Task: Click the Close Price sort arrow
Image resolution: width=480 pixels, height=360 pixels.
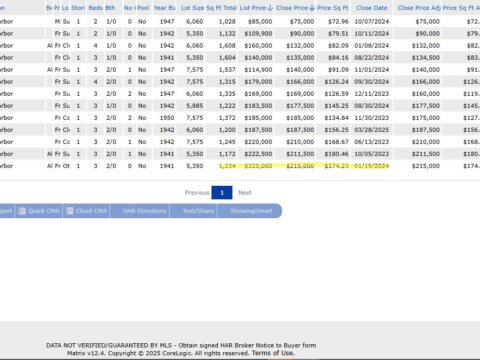Action: (x=312, y=8)
